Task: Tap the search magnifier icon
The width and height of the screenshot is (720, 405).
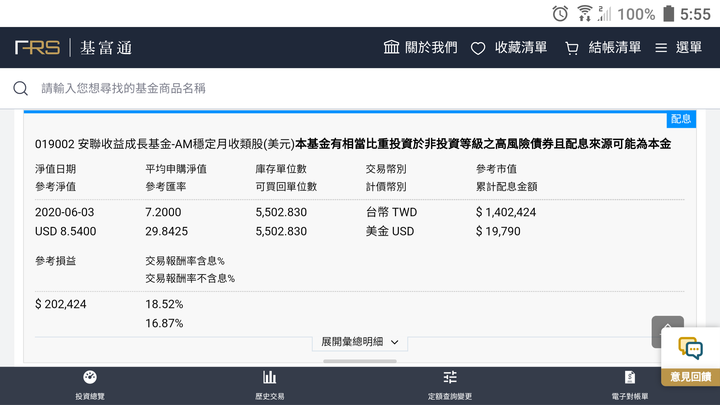Action: coord(20,88)
